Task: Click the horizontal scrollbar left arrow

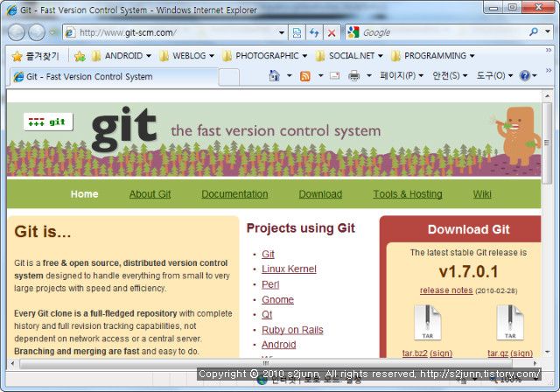Action: (12, 363)
